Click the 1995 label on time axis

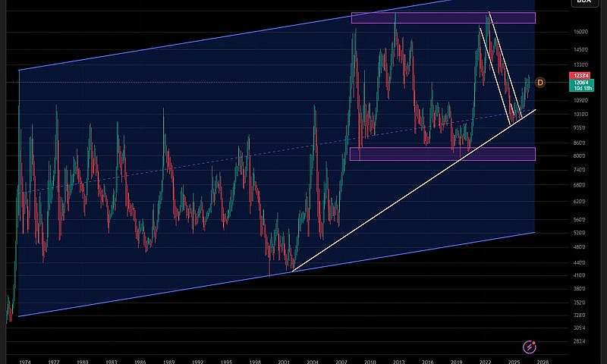[x=226, y=362]
